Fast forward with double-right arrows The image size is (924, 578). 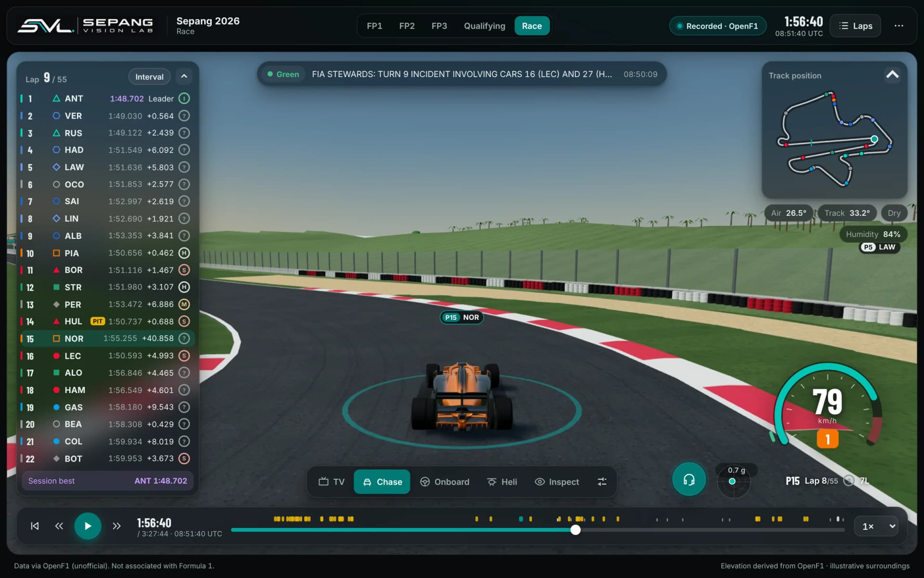[x=116, y=526]
